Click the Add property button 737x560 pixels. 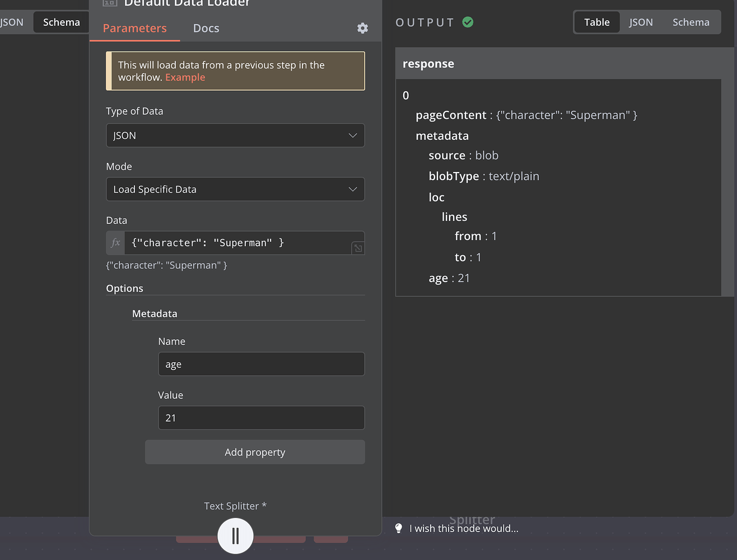coord(255,452)
